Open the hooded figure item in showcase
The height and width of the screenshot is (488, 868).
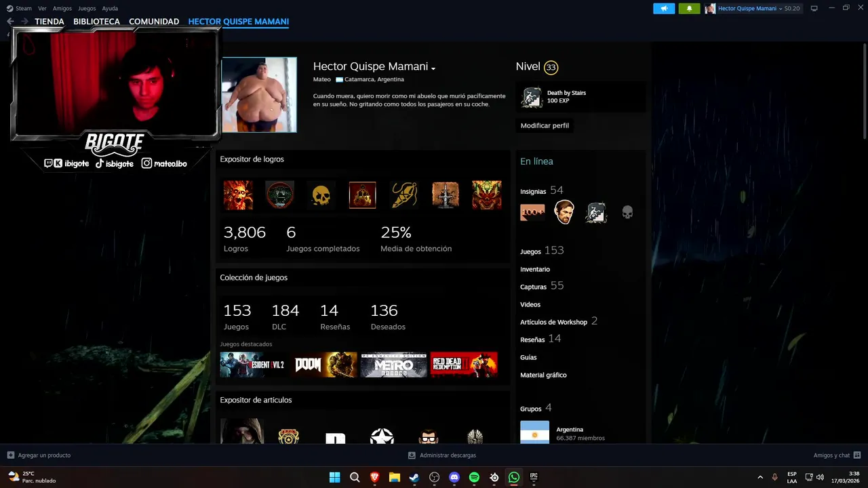[241, 431]
